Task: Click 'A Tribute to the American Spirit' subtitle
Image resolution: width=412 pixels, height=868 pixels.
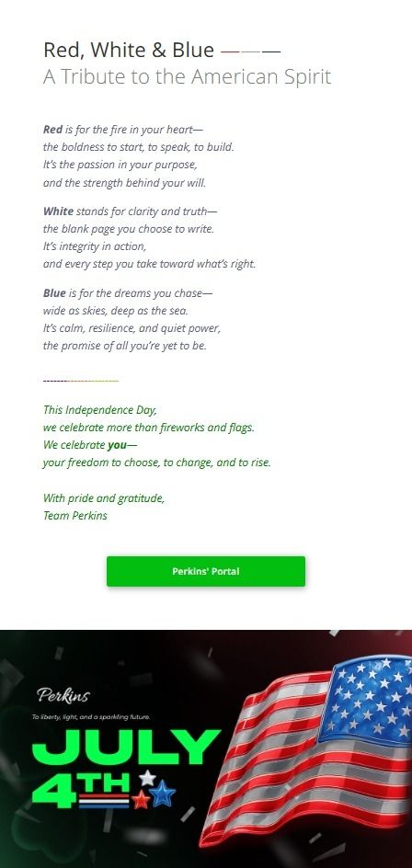Action: 188,76
